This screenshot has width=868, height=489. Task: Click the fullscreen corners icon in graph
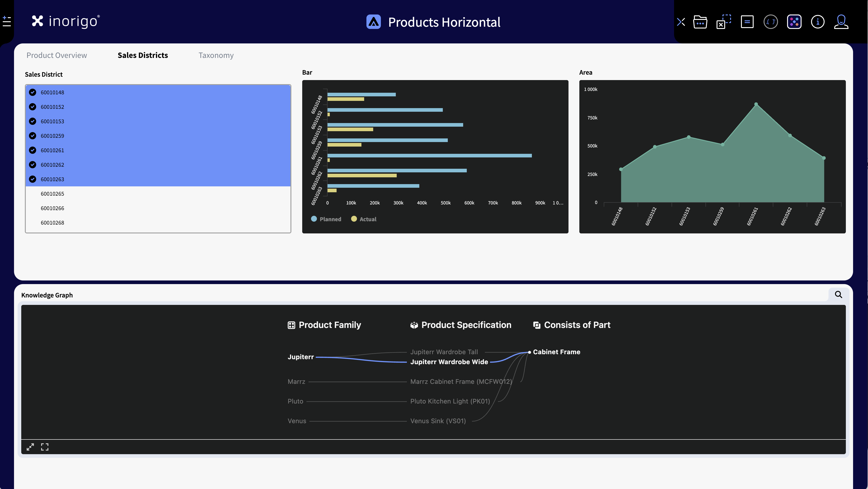(x=45, y=447)
